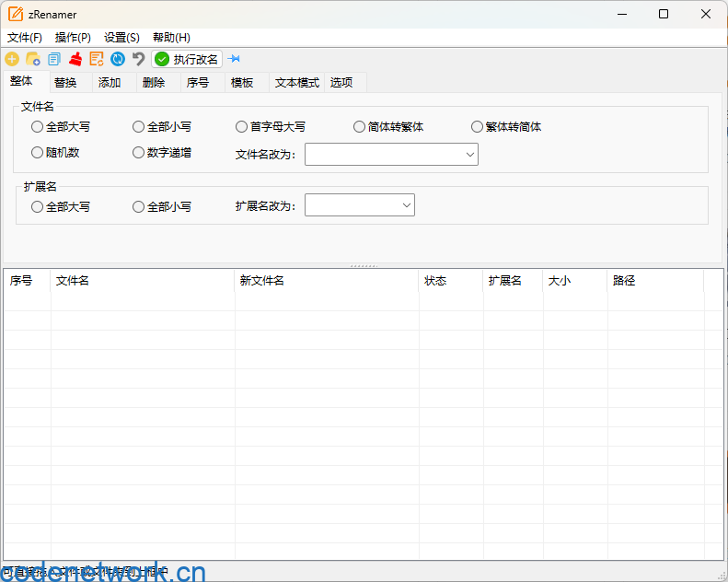Image resolution: width=728 pixels, height=582 pixels.
Task: Click the 状态 column header
Action: point(451,281)
